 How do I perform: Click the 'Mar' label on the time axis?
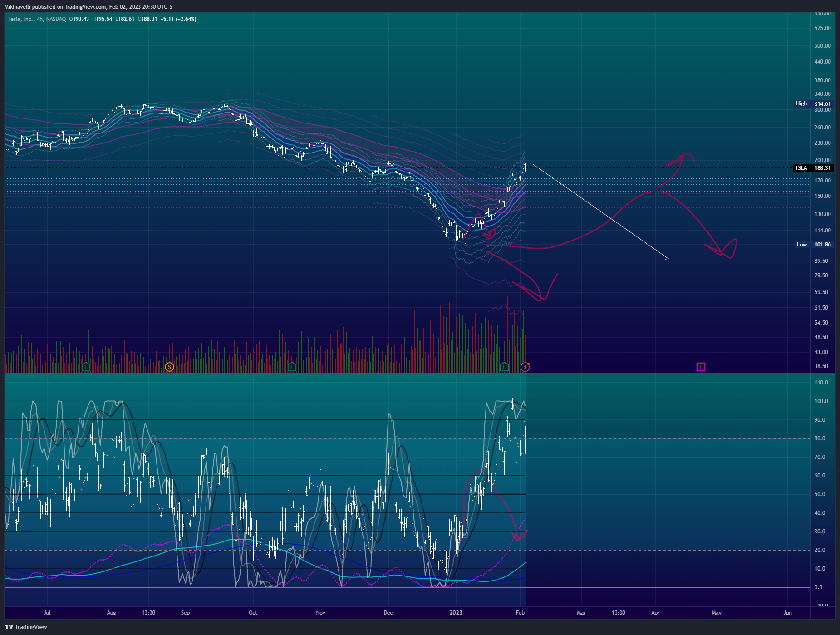click(581, 613)
